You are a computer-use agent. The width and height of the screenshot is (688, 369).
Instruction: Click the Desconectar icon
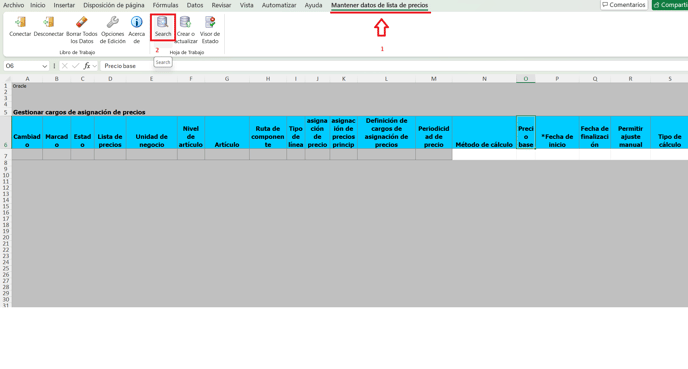point(49,22)
